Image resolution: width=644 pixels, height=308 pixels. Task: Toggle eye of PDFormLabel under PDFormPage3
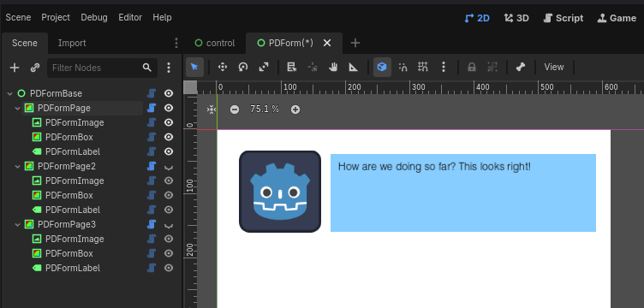pos(169,269)
